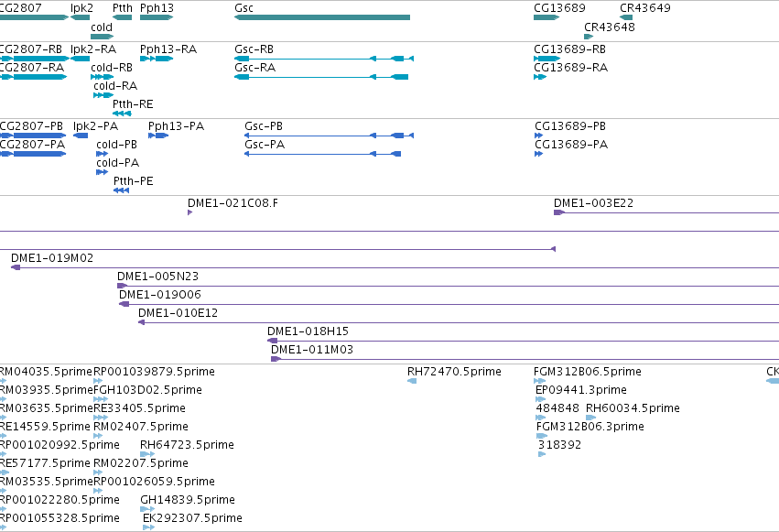Viewport: 779px width, 532px height.
Task: Select the Ipk2-PA protein glyph
Action: (81, 136)
